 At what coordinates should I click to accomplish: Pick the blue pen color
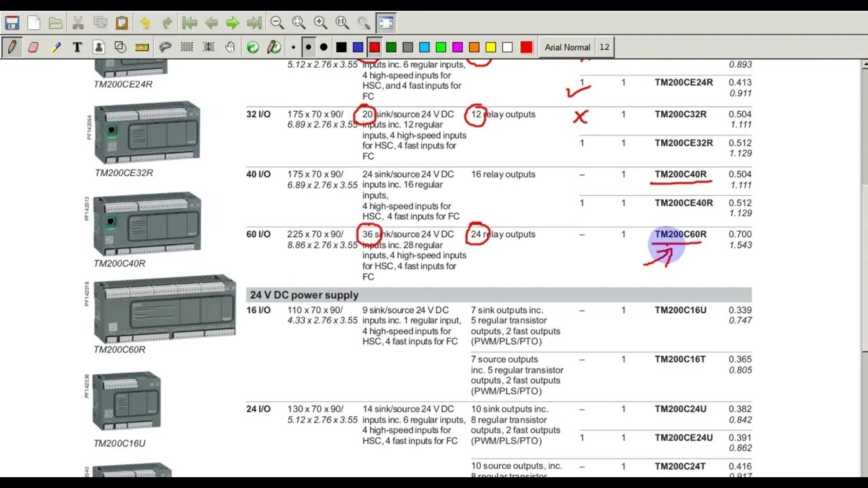point(357,47)
